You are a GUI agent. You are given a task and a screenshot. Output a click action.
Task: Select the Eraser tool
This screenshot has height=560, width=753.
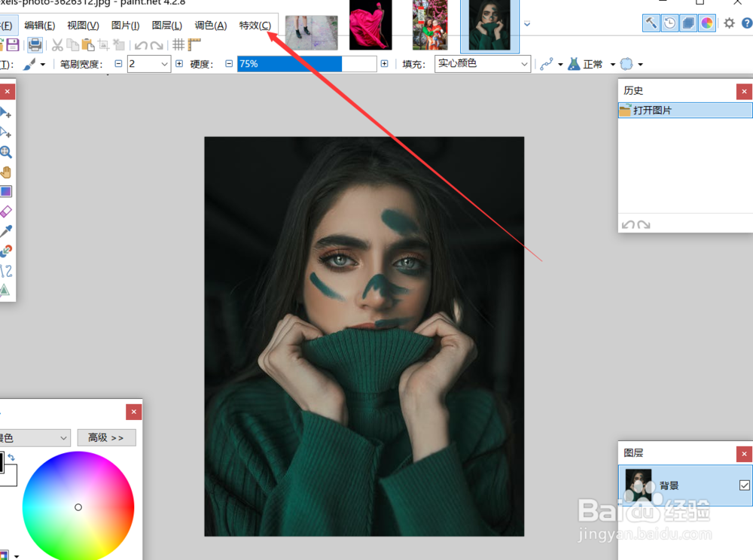[x=6, y=212]
